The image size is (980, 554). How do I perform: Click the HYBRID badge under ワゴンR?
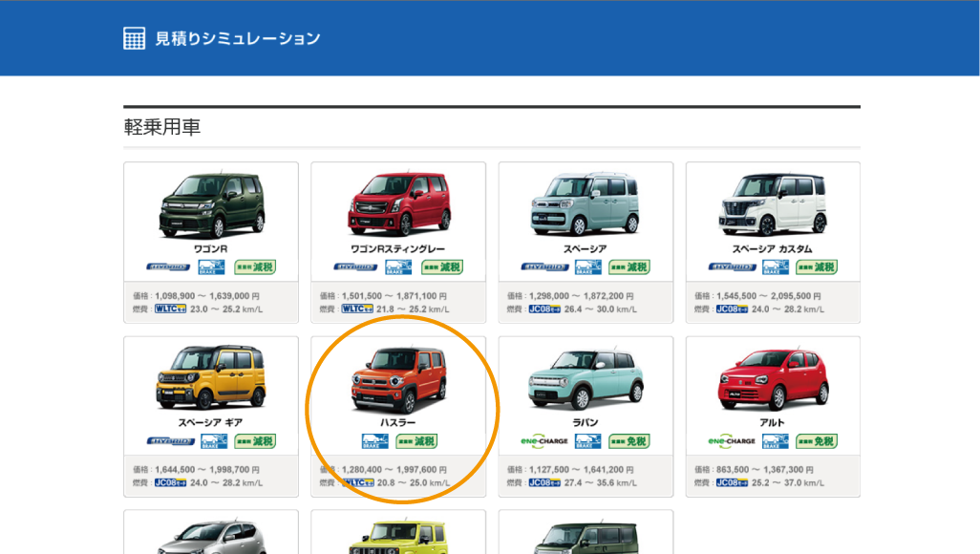point(168,267)
